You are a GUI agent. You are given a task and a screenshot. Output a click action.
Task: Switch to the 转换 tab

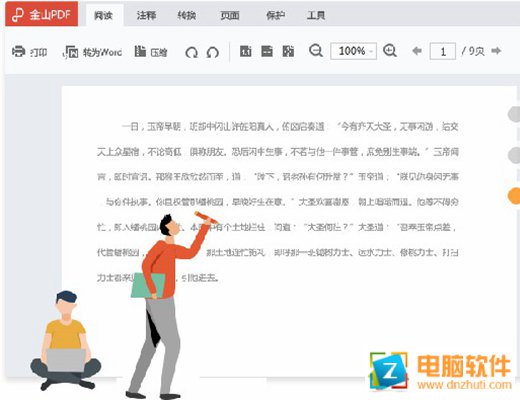[187, 15]
